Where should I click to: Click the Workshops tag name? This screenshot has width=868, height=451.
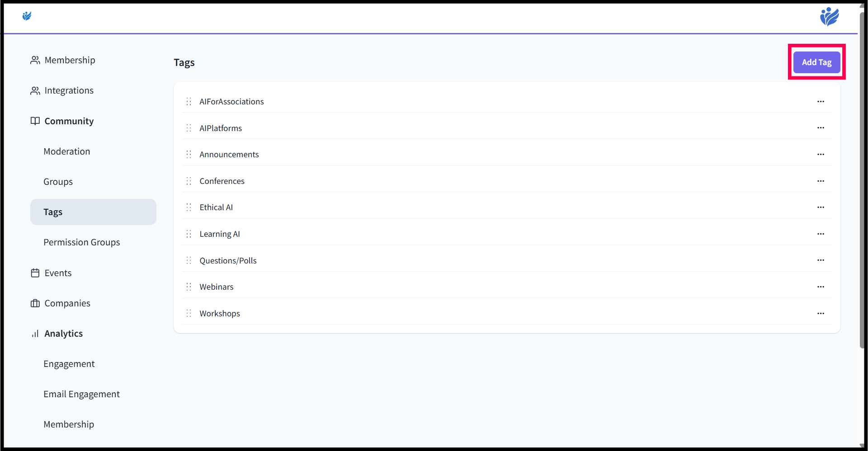pos(220,314)
